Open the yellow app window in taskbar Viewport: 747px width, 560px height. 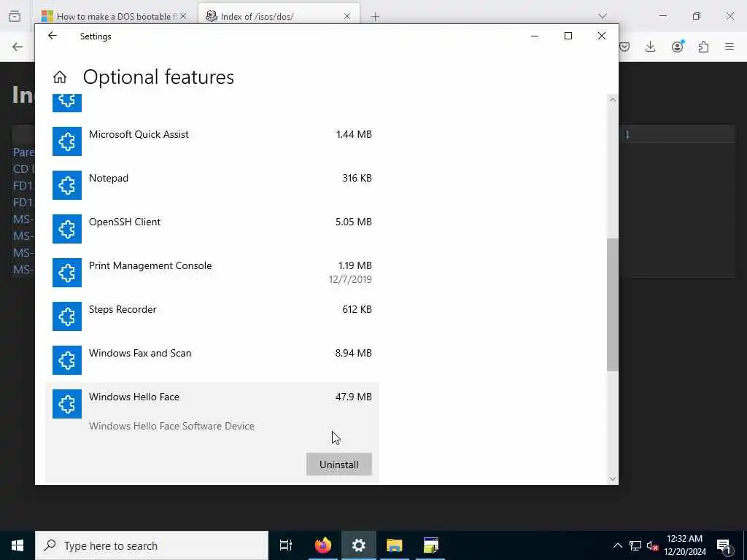(x=430, y=545)
